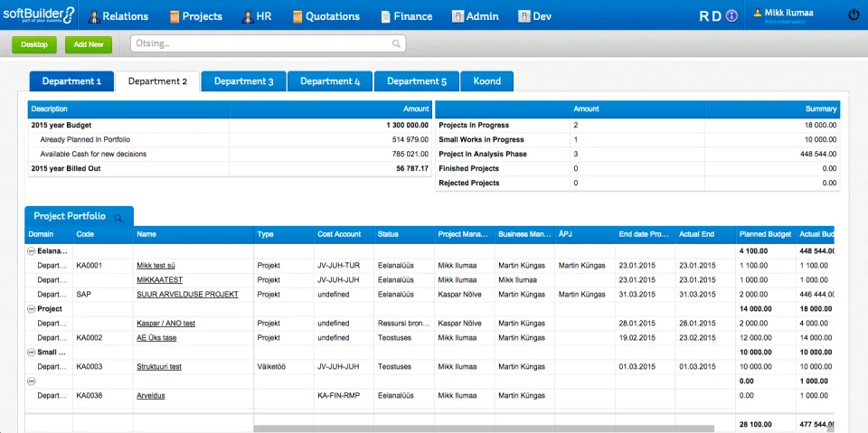Collapse the Project group row

coord(32,309)
